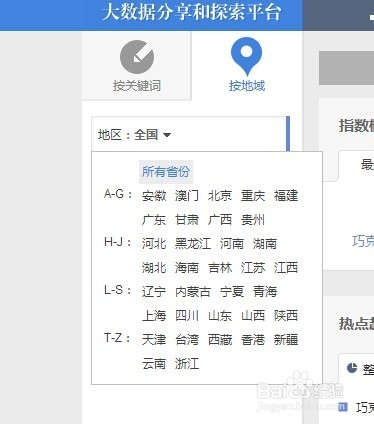Choose 新疆 region

(x=286, y=340)
